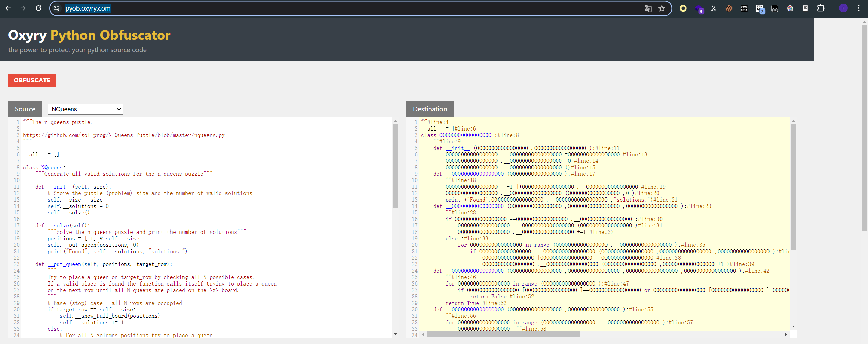868x344 pixels.
Task: Open the cookie extension icon
Action: tap(729, 8)
